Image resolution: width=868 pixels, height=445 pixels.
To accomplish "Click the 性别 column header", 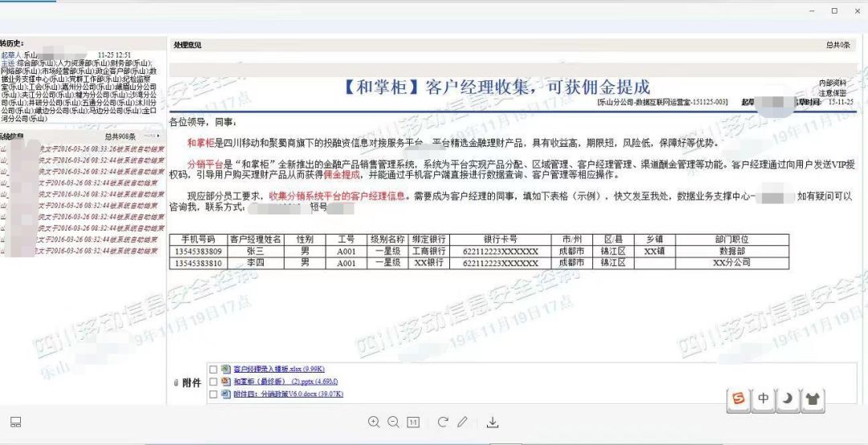I will (305, 239).
